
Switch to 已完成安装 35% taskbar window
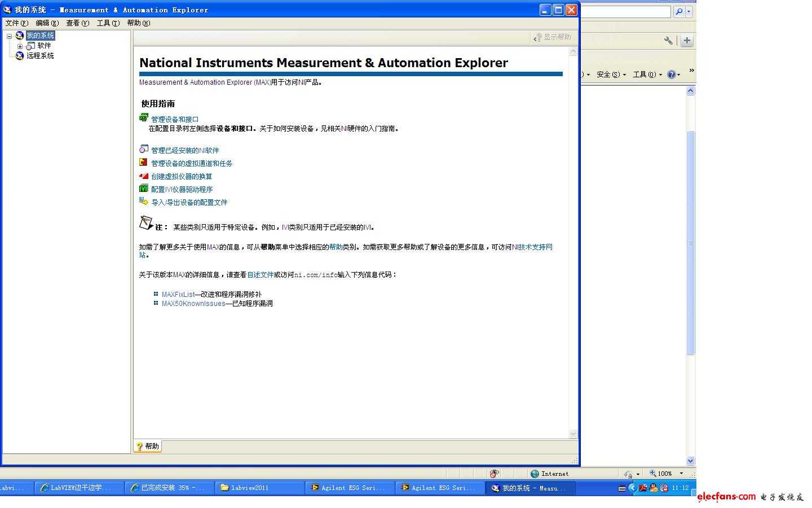coord(169,488)
